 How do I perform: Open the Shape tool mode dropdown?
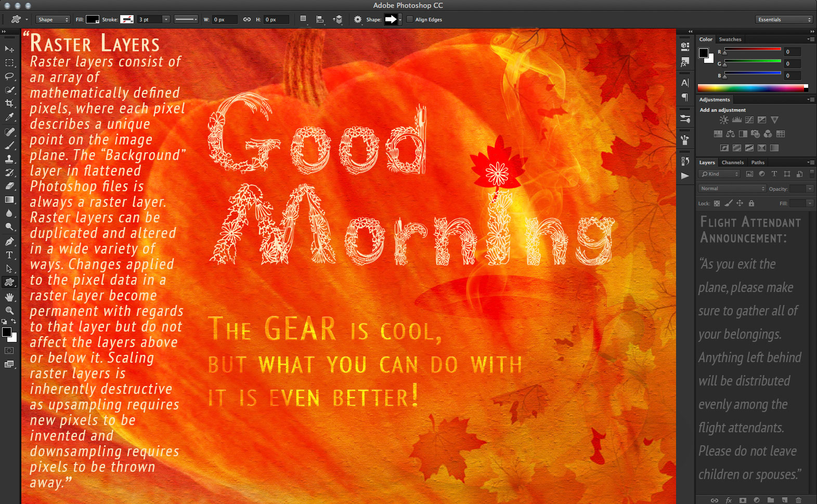[53, 19]
